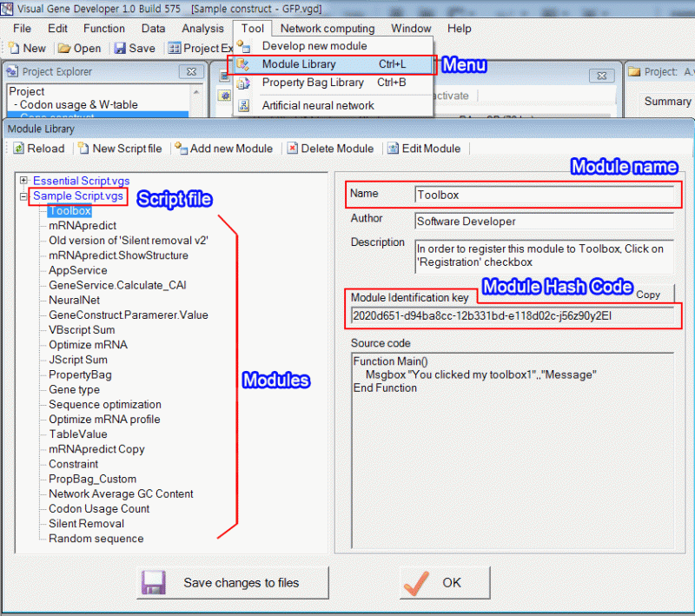Click the orange checkmark OK icon
The width and height of the screenshot is (695, 616).
416,583
